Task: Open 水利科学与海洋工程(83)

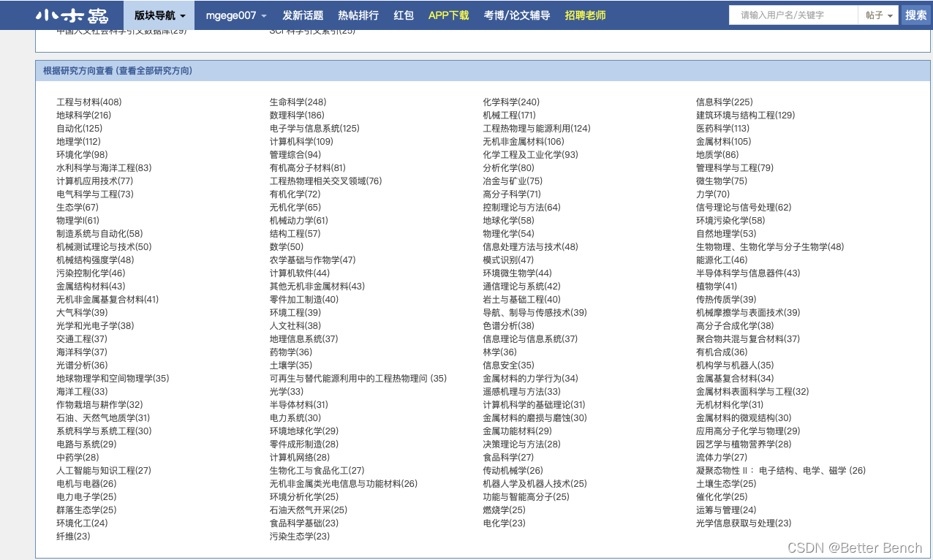Action: point(104,168)
